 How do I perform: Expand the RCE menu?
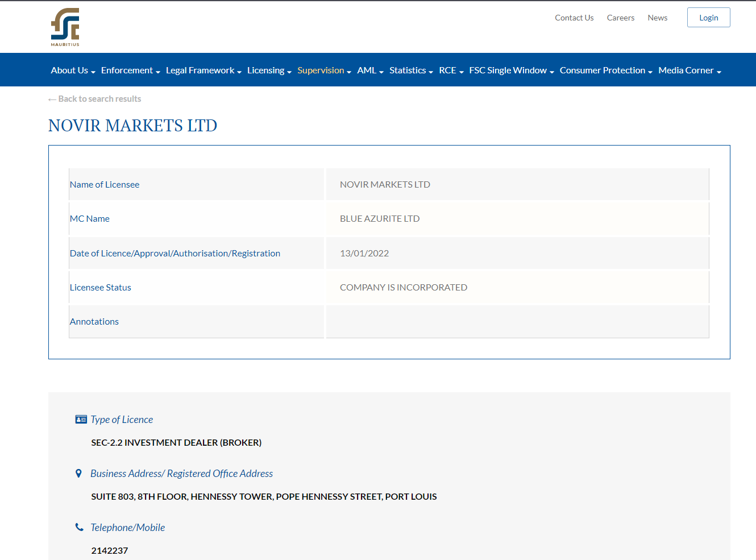tap(451, 70)
